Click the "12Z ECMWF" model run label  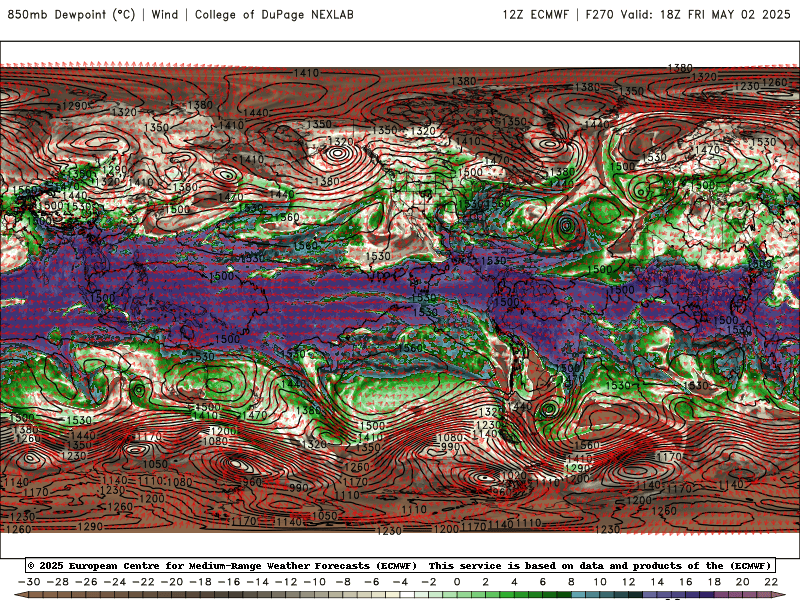(535, 14)
